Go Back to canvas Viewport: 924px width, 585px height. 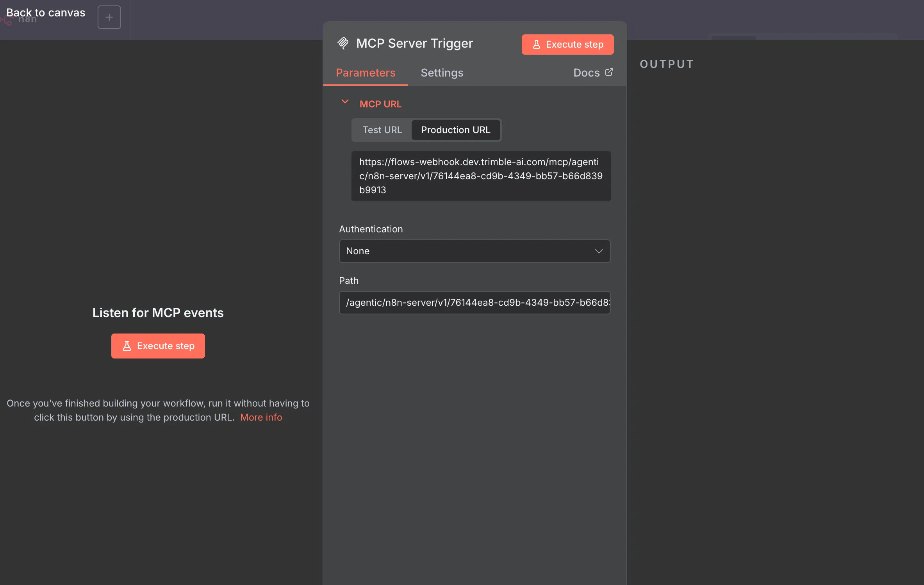[46, 12]
